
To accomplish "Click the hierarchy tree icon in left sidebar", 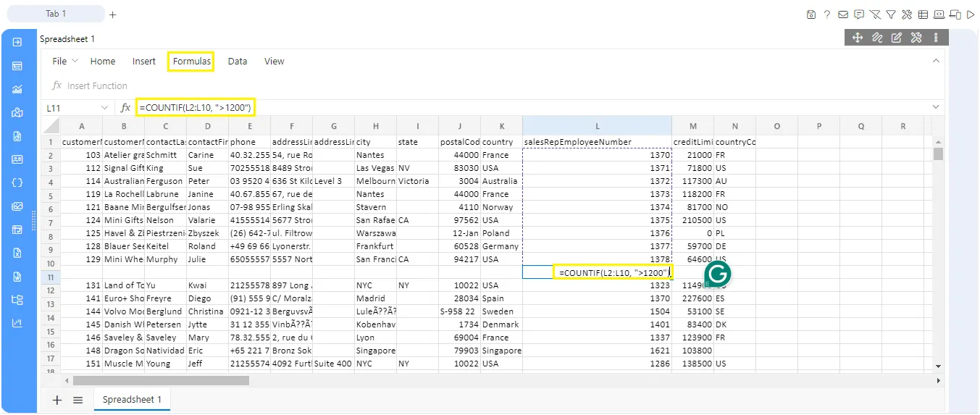I will (17, 299).
